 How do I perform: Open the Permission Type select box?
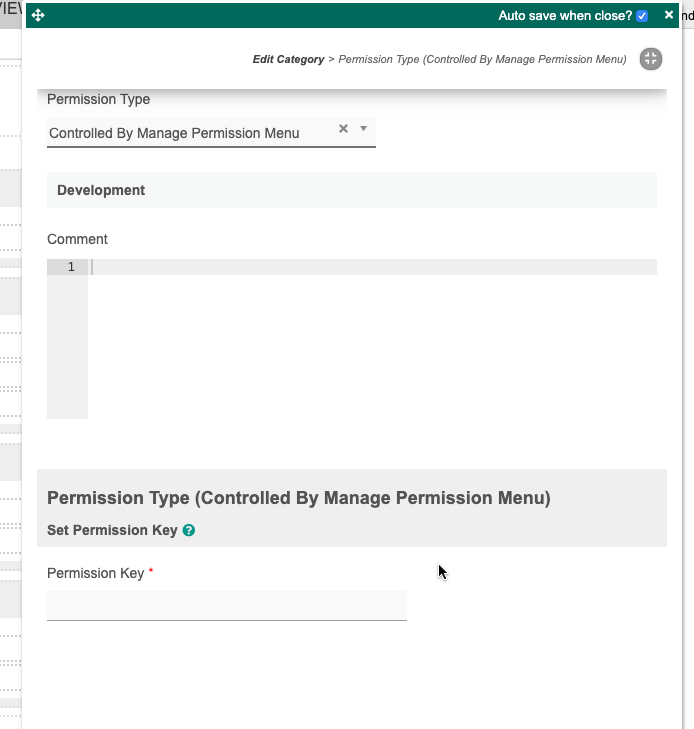190,133
